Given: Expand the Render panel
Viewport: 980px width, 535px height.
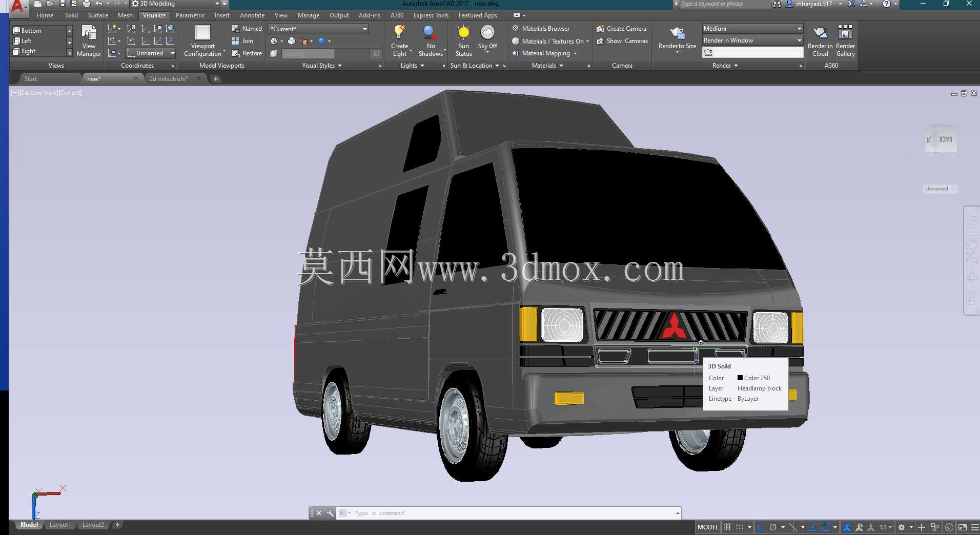Looking at the screenshot, I should coord(725,66).
